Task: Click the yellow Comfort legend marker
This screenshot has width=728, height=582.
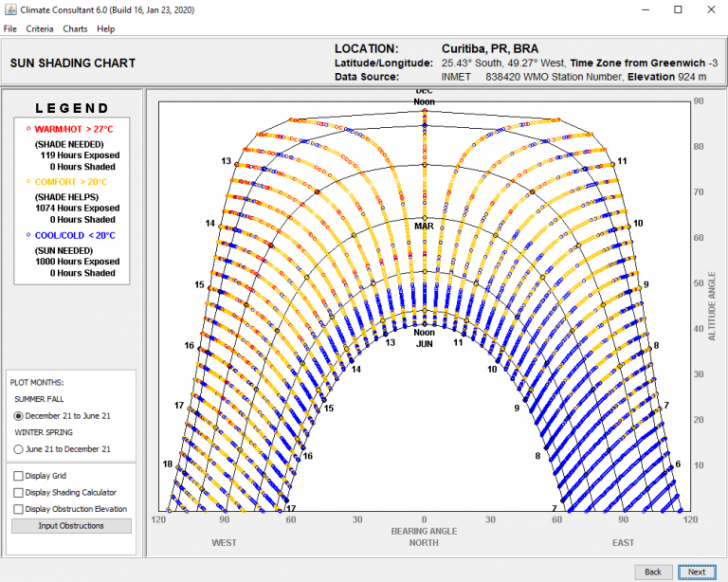Action: tap(28, 181)
